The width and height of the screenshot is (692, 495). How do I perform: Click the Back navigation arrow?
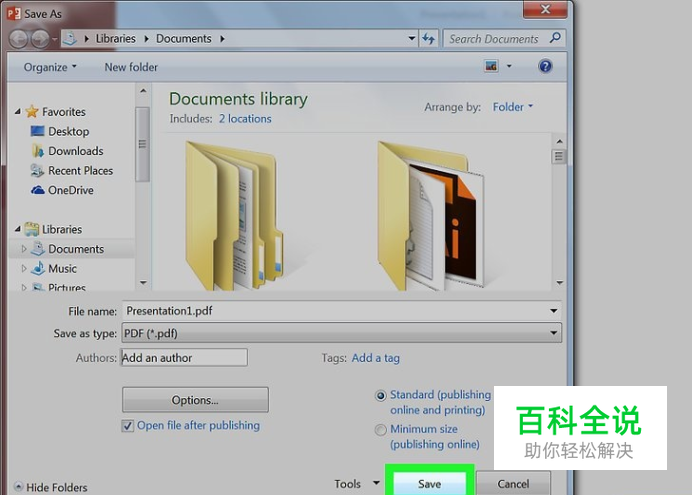coord(19,39)
